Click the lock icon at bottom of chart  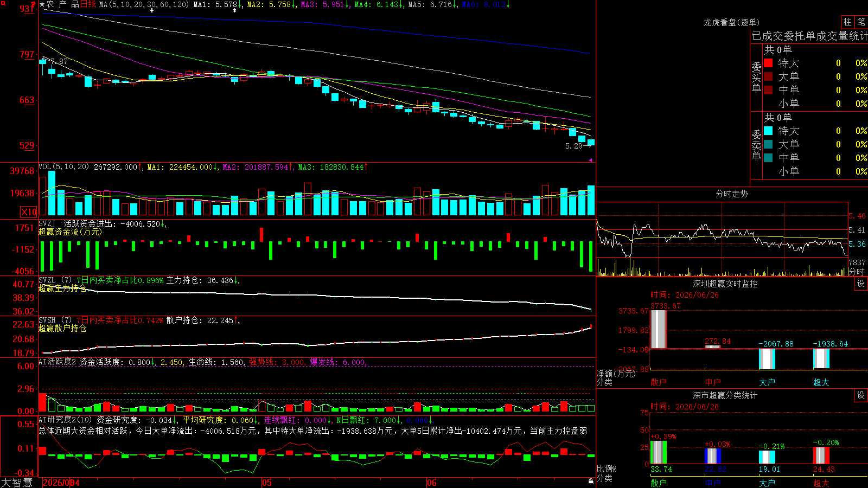point(591,481)
